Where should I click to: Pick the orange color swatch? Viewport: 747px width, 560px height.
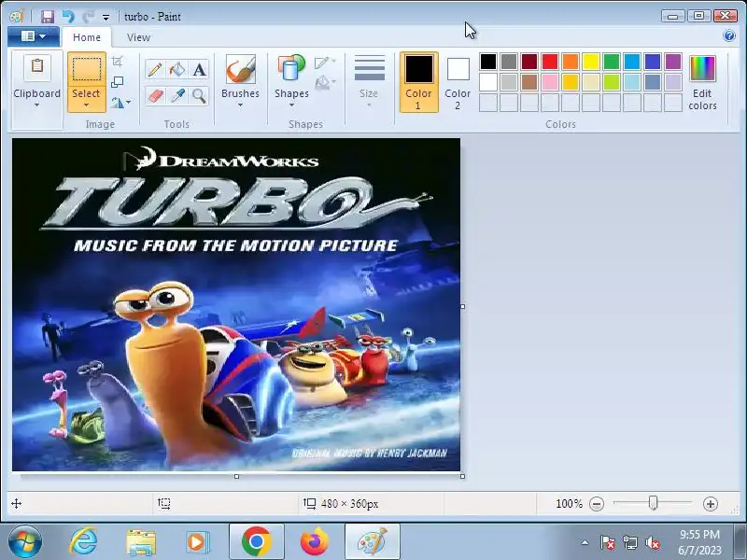click(x=571, y=62)
